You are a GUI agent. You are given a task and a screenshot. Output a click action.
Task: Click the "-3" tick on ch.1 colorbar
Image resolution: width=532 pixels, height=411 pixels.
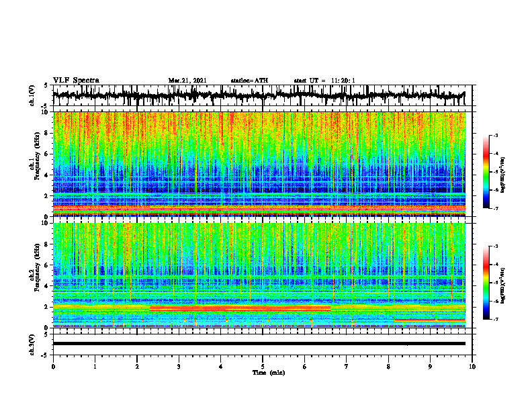coord(496,135)
